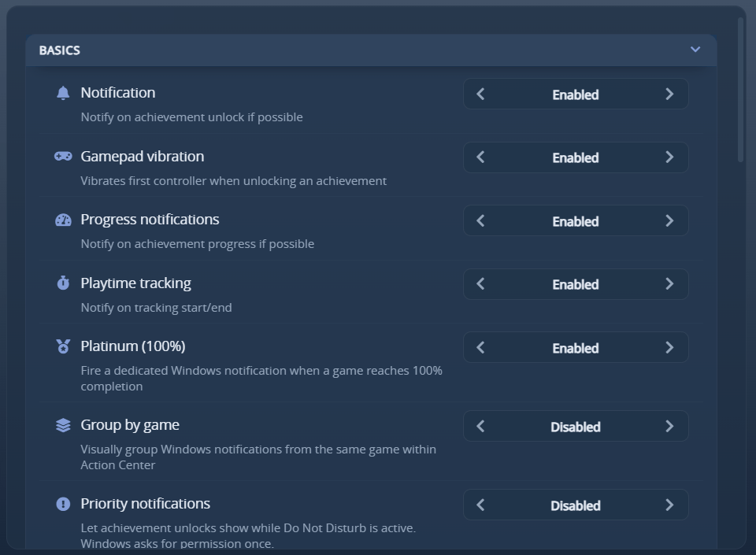756x555 pixels.
Task: Click the Playtime tracking stopwatch icon
Action: click(63, 283)
